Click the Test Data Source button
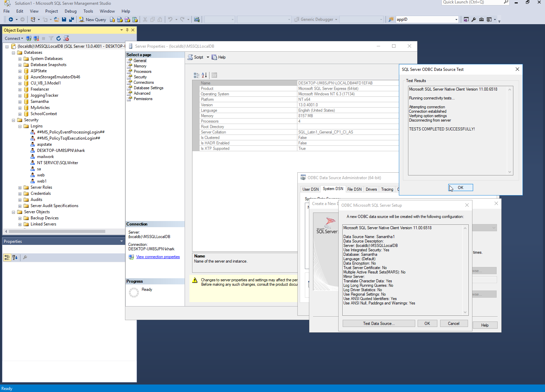 [x=379, y=324]
